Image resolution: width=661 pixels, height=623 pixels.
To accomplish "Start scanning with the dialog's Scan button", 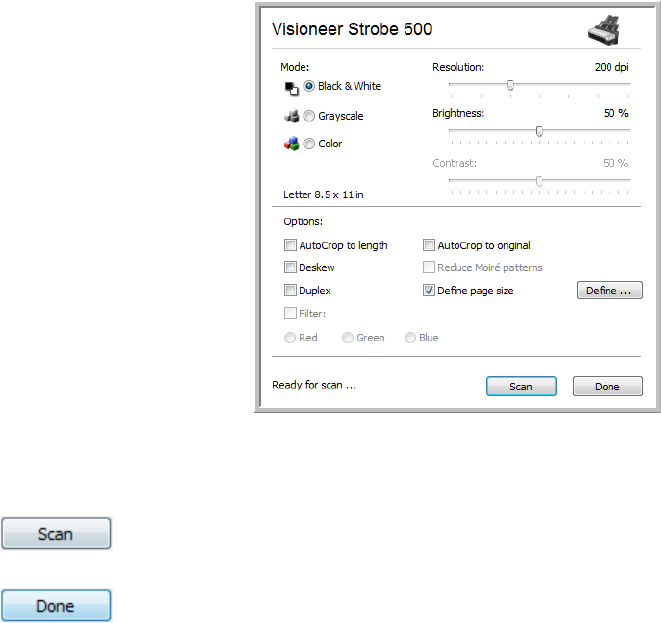I will (521, 386).
